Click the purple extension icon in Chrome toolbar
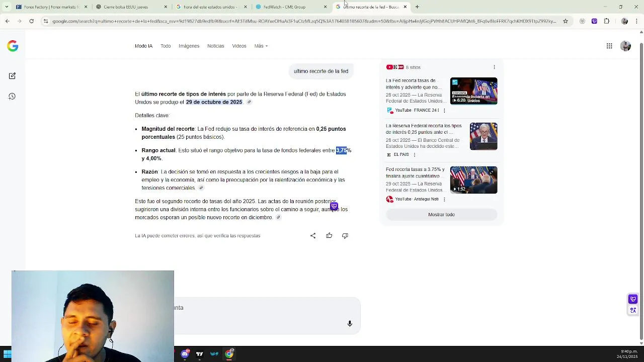 click(x=594, y=21)
